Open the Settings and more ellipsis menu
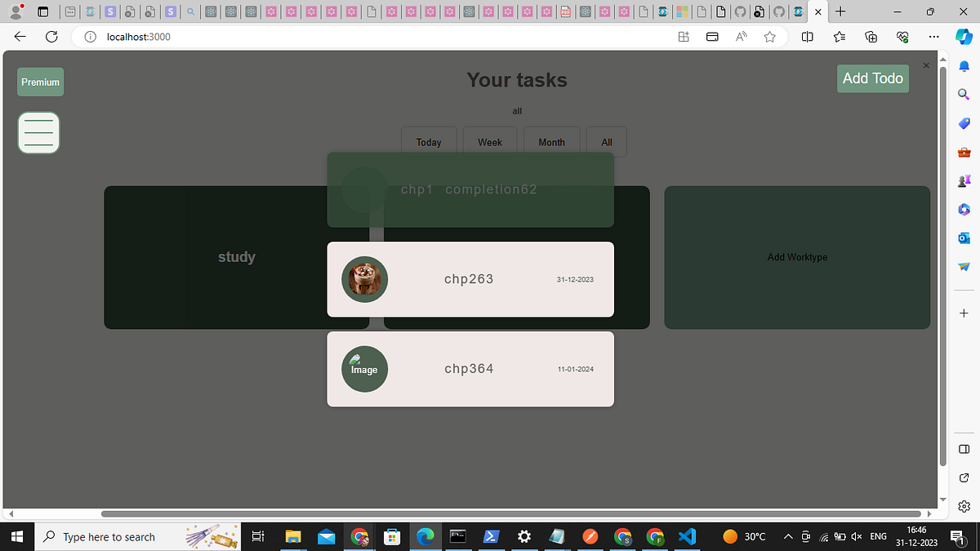This screenshot has height=551, width=980. point(934,37)
